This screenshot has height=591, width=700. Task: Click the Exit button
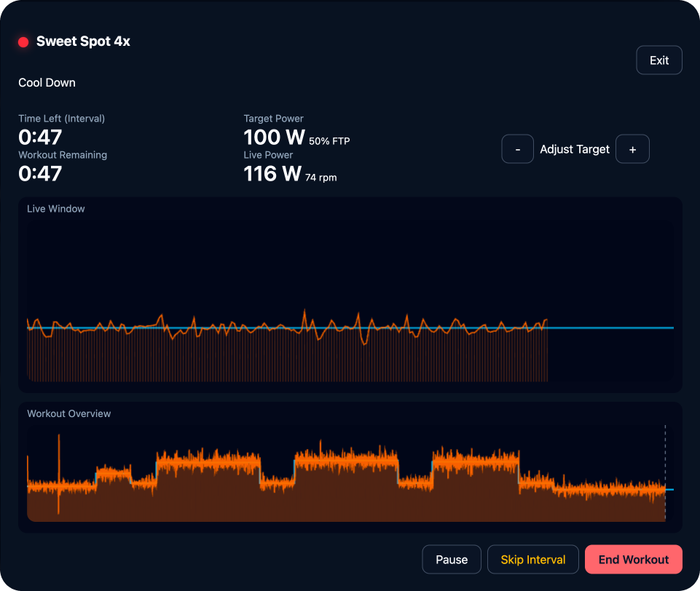658,60
